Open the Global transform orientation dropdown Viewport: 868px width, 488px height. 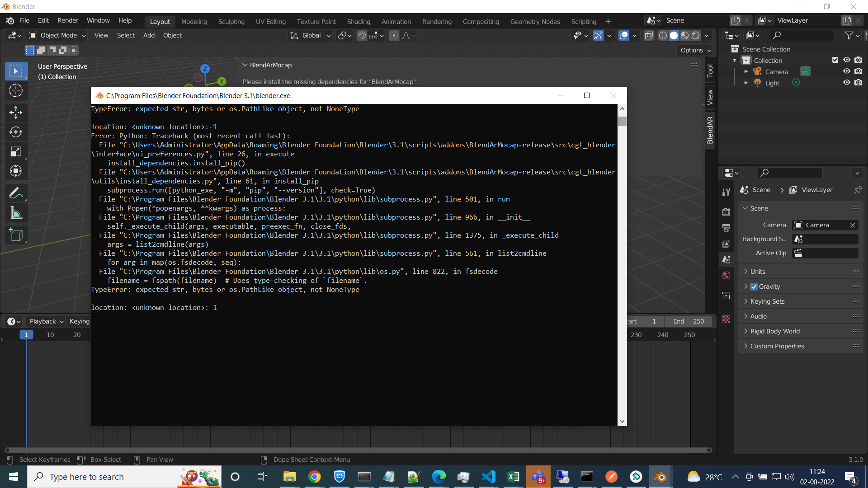pos(311,35)
